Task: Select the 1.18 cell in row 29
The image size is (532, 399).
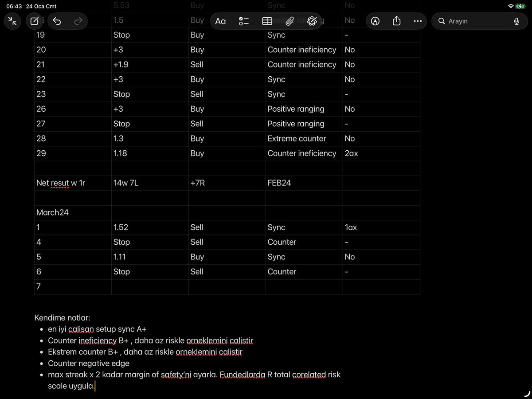Action: [150, 153]
